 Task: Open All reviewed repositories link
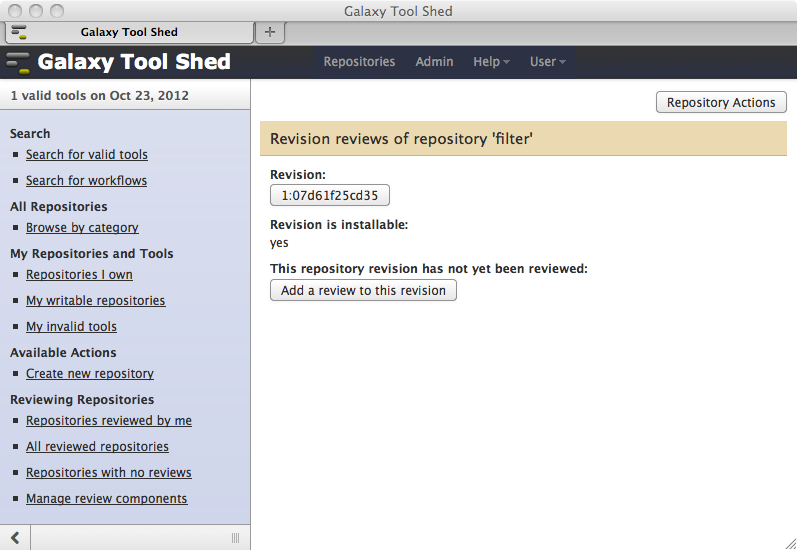[97, 446]
